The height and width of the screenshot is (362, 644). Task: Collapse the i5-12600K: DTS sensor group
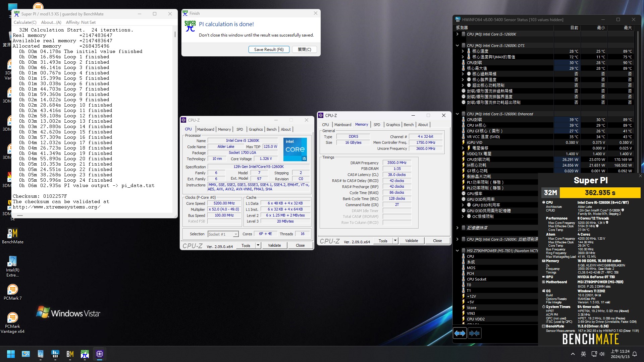click(457, 46)
